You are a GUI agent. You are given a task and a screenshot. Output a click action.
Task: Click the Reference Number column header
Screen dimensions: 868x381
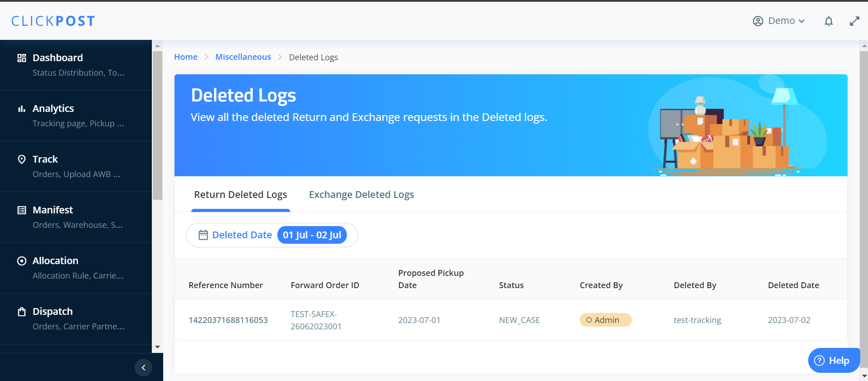pyautogui.click(x=226, y=285)
